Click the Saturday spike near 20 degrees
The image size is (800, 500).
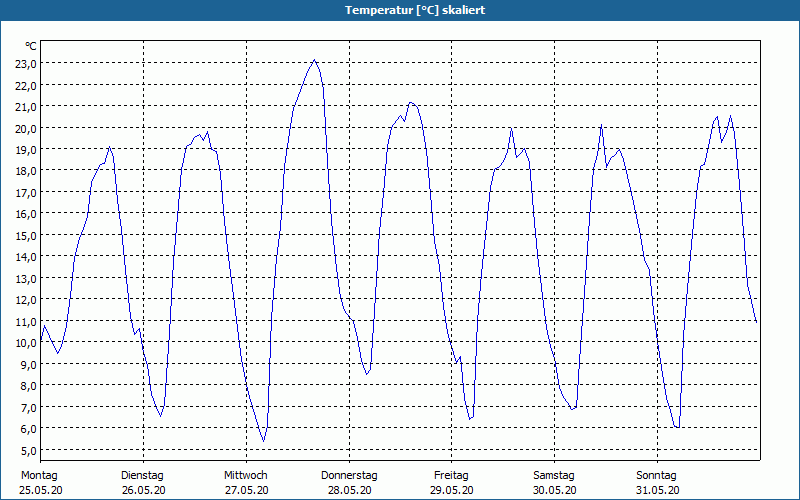[x=602, y=124]
